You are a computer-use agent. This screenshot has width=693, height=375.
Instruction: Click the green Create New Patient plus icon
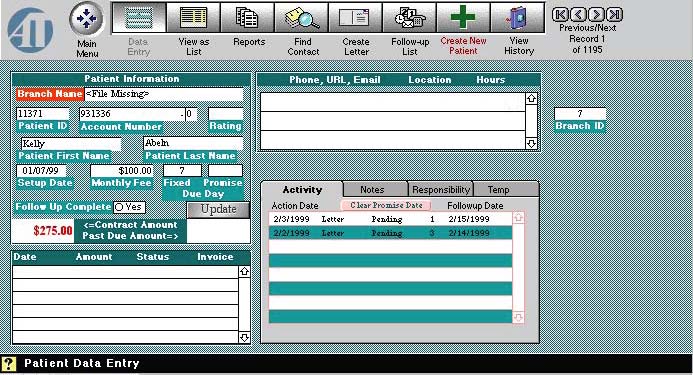463,18
